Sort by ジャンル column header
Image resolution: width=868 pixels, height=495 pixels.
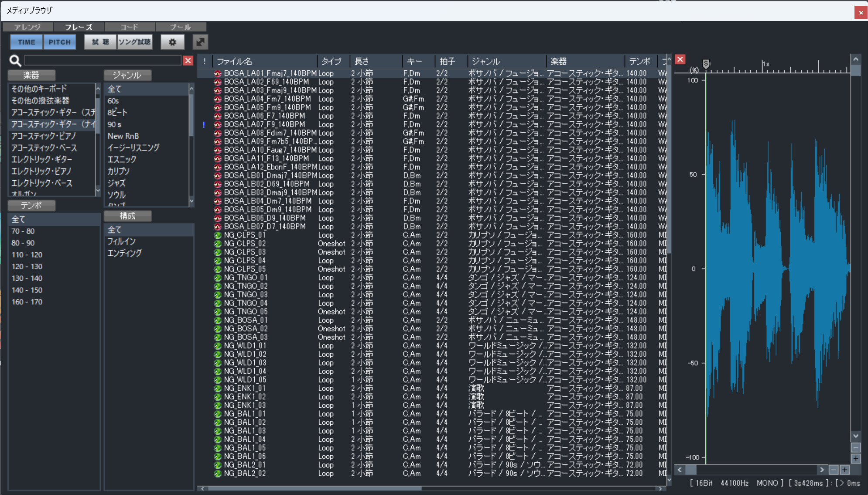pos(506,62)
